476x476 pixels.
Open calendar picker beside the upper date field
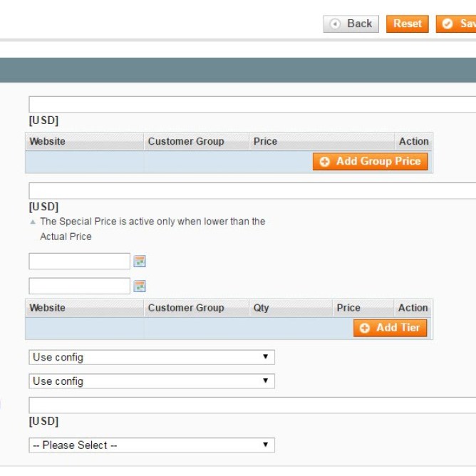coord(140,262)
